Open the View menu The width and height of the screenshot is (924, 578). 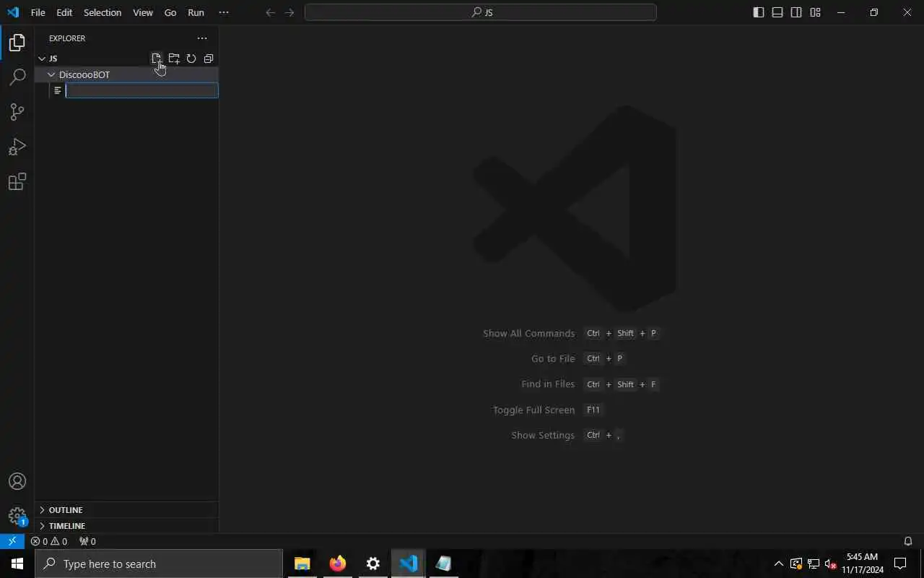(x=143, y=12)
